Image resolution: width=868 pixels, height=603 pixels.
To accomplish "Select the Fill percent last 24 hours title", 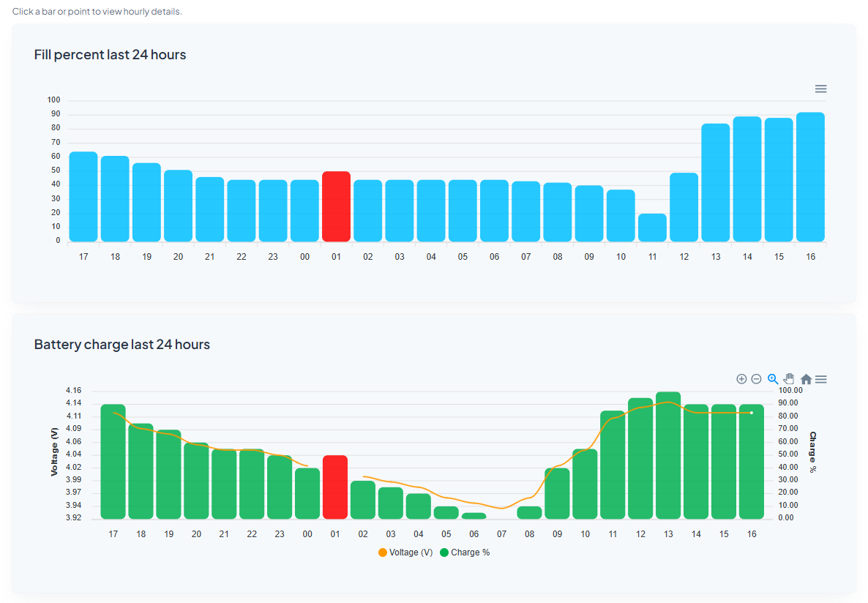I will [x=110, y=54].
